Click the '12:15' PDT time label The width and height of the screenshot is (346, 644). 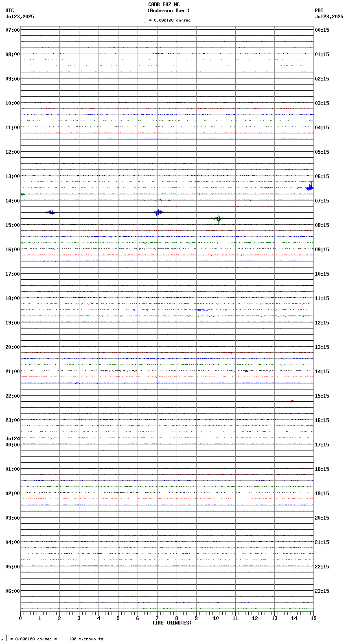(322, 323)
